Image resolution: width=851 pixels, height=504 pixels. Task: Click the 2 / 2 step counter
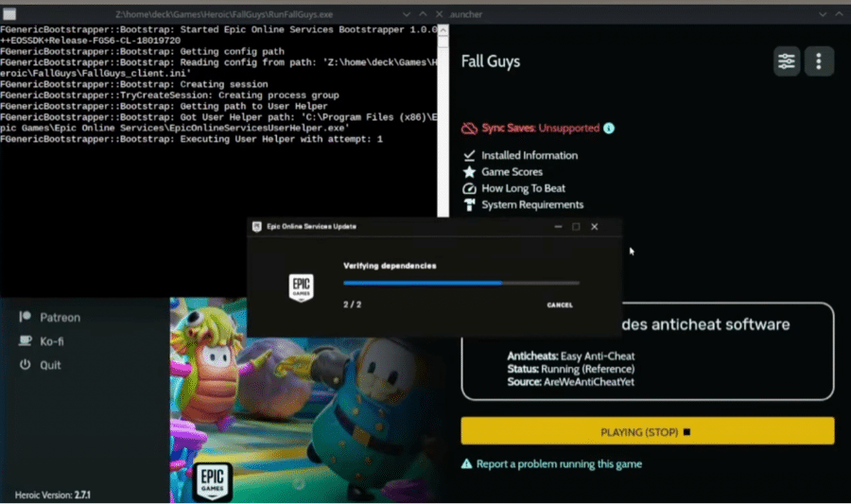pos(353,304)
